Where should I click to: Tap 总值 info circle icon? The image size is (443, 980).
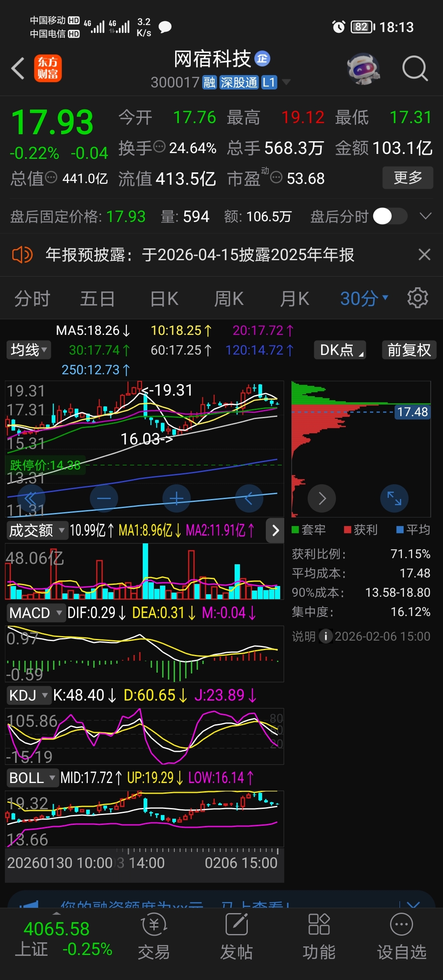51,177
